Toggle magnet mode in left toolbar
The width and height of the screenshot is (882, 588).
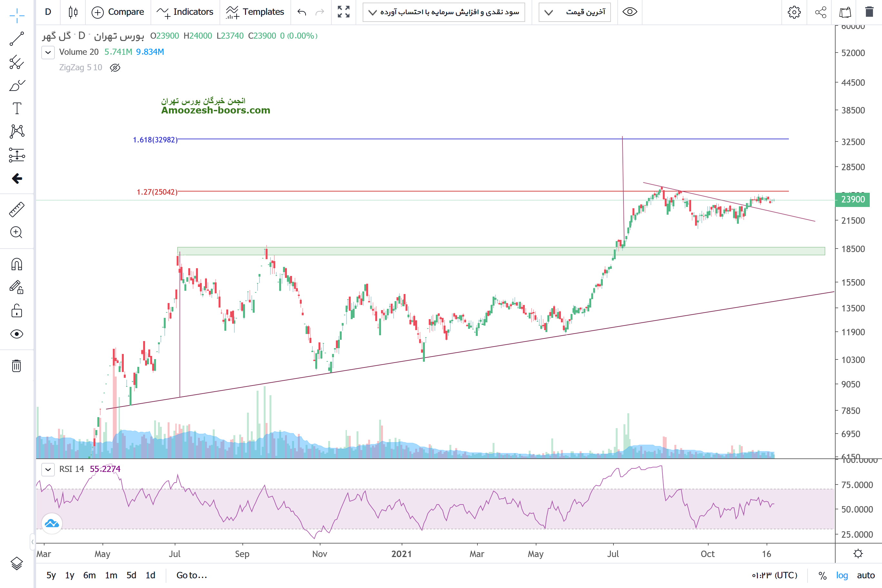tap(16, 264)
